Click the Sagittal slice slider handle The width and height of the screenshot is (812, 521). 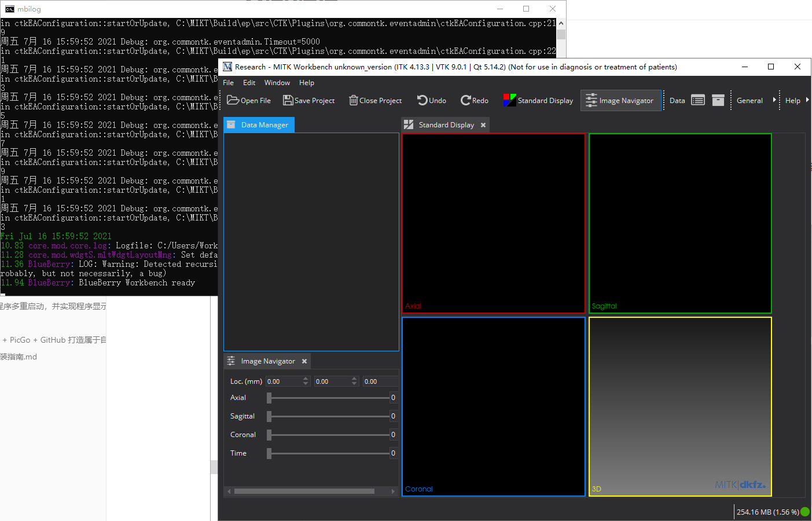269,416
